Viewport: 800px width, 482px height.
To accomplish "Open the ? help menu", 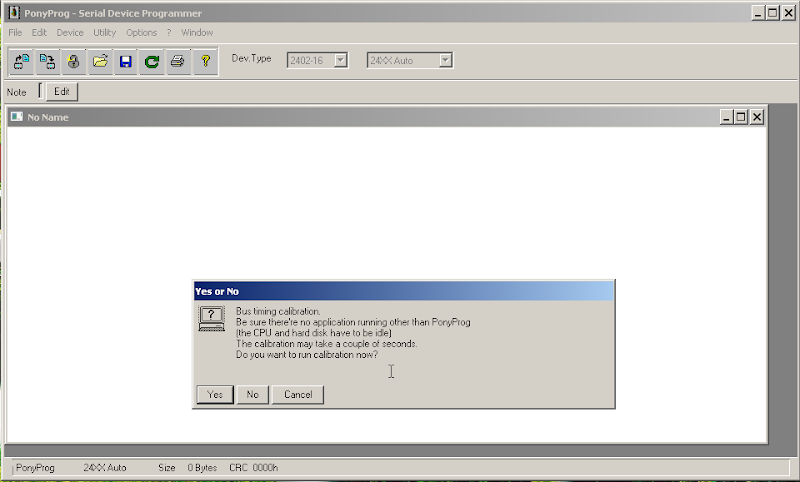I will 169,33.
